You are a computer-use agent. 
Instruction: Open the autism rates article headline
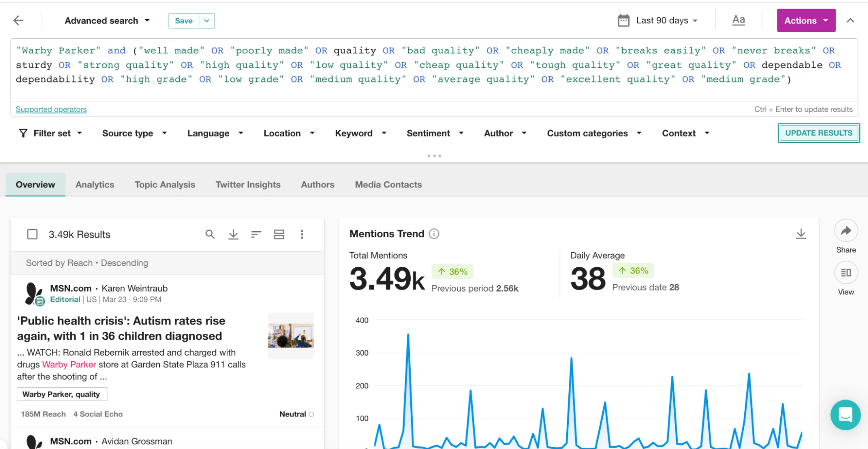121,329
